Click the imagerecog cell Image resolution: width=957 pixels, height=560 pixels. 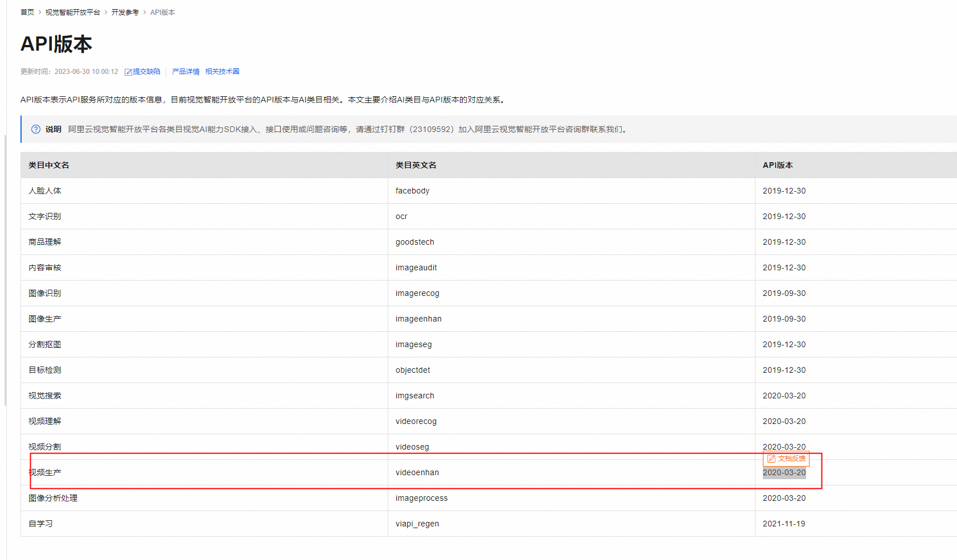tap(572, 293)
